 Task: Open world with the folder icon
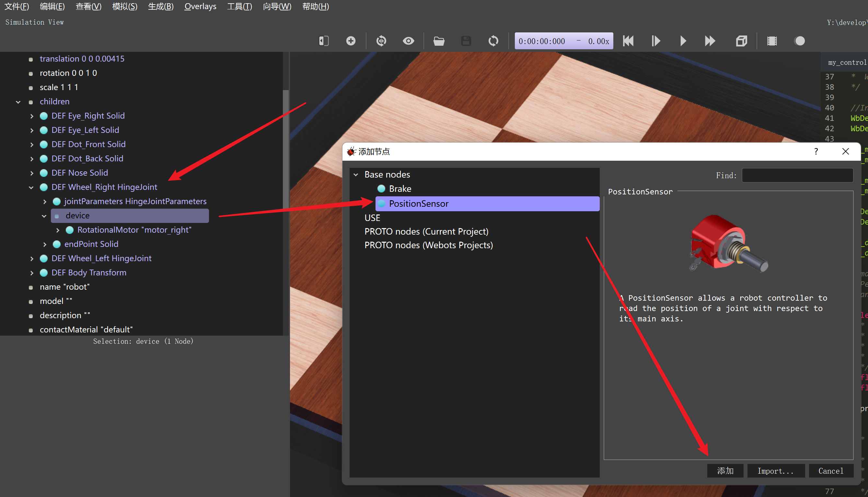click(x=439, y=41)
